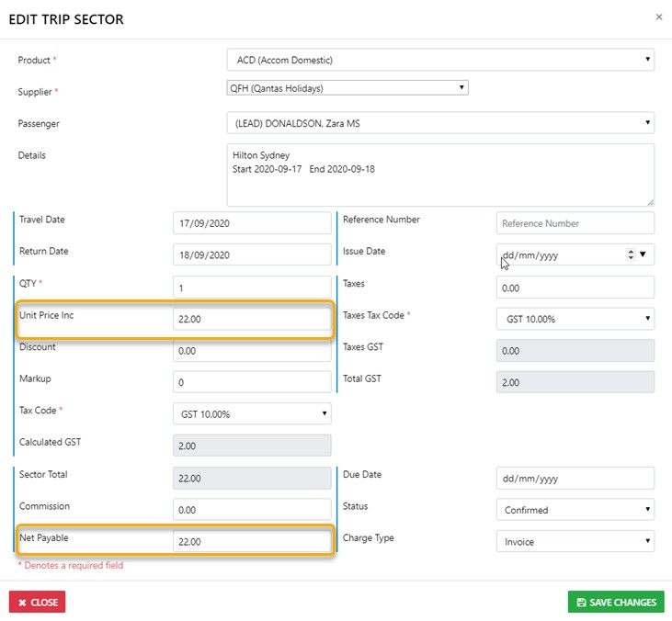Close dialog with top-right X icon
The height and width of the screenshot is (621, 672).
pyautogui.click(x=658, y=17)
